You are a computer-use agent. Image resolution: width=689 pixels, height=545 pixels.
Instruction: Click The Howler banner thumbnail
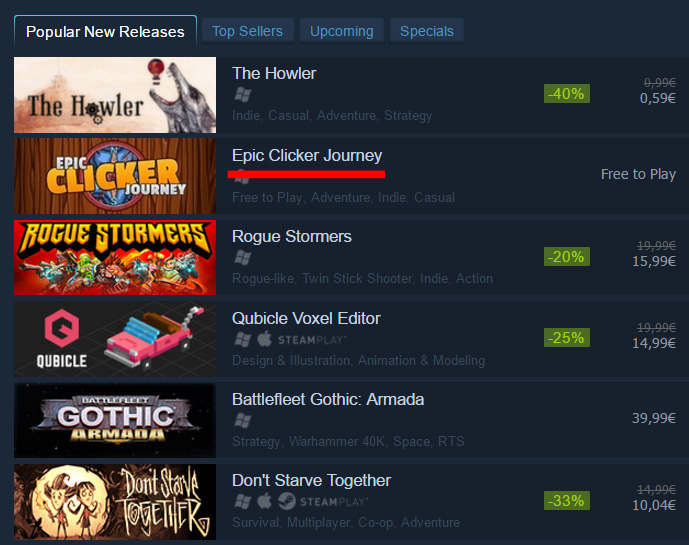point(115,95)
